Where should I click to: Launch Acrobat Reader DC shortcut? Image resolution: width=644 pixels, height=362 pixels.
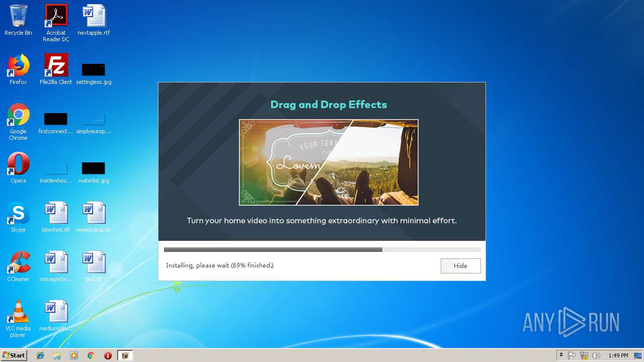click(x=56, y=23)
